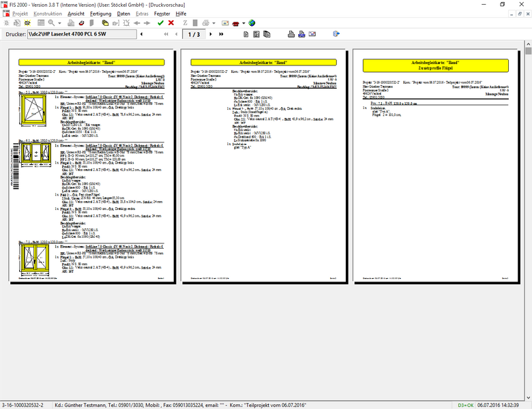The height and width of the screenshot is (409, 532).
Task: Expand dropdown arrow beside telephone icon
Action: point(243,22)
